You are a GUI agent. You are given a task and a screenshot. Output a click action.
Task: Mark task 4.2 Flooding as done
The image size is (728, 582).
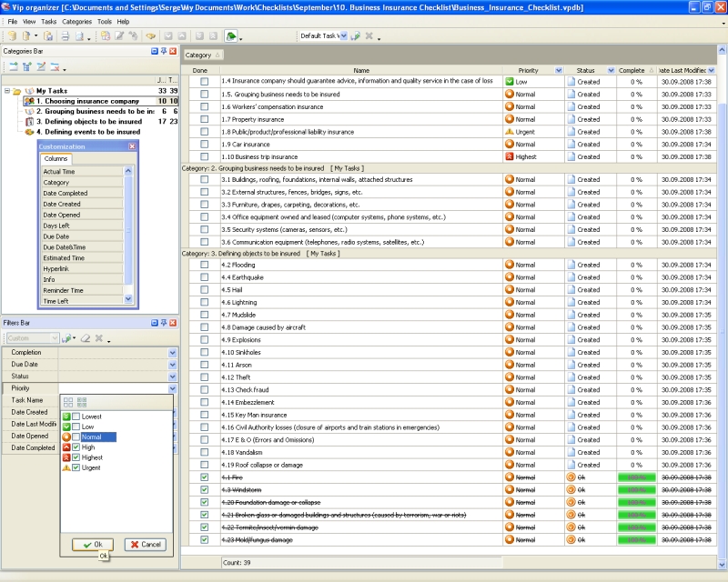[204, 265]
